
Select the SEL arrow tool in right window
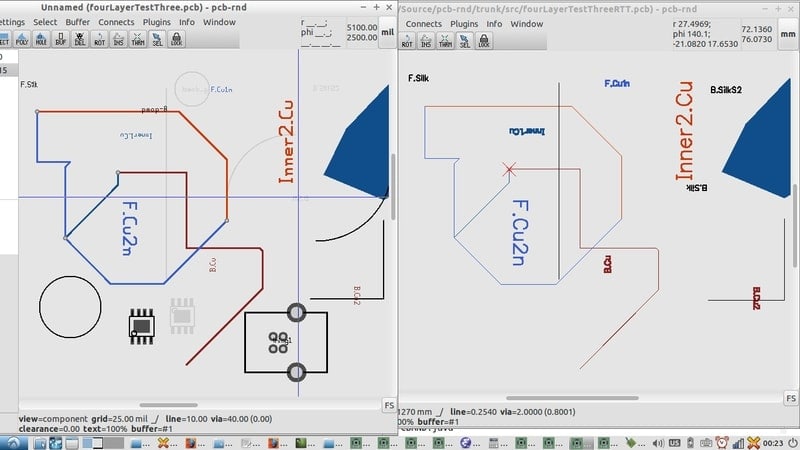point(465,41)
